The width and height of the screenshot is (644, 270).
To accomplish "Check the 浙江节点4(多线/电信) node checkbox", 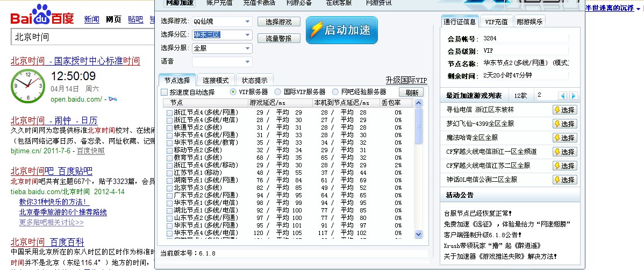I will [x=169, y=120].
